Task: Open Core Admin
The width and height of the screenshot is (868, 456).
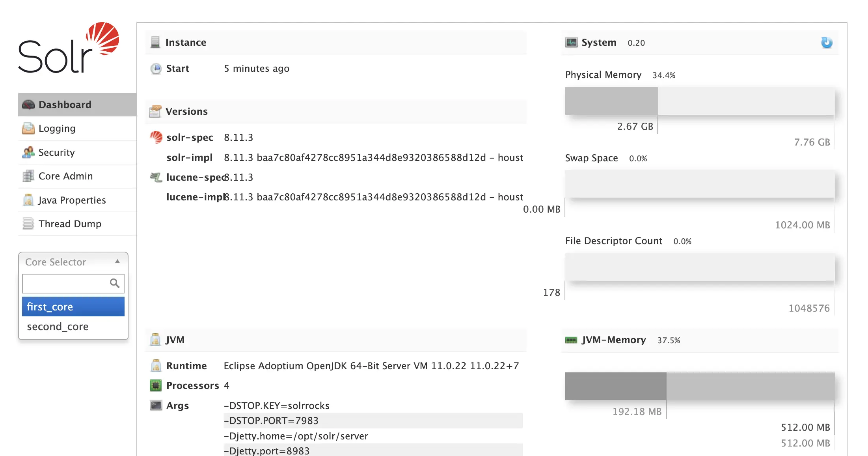Action: (x=77, y=176)
